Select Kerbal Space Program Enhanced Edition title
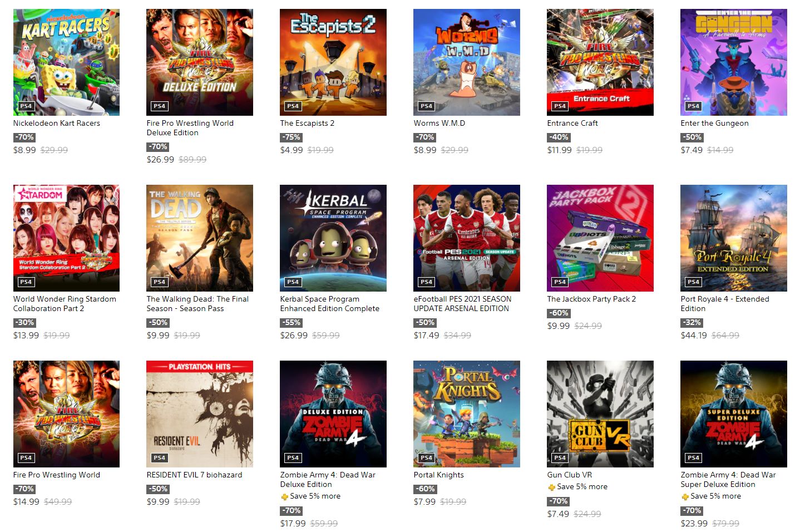 pos(330,304)
